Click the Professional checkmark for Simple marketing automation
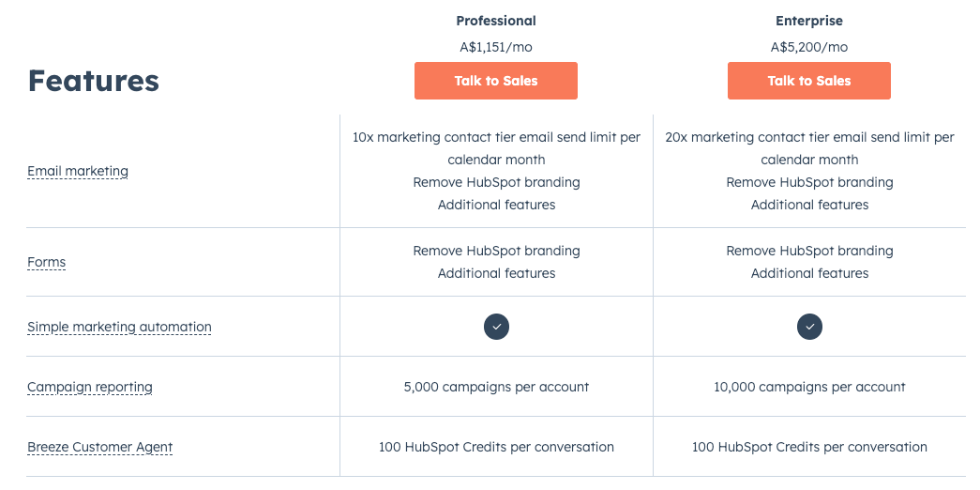 click(x=496, y=327)
